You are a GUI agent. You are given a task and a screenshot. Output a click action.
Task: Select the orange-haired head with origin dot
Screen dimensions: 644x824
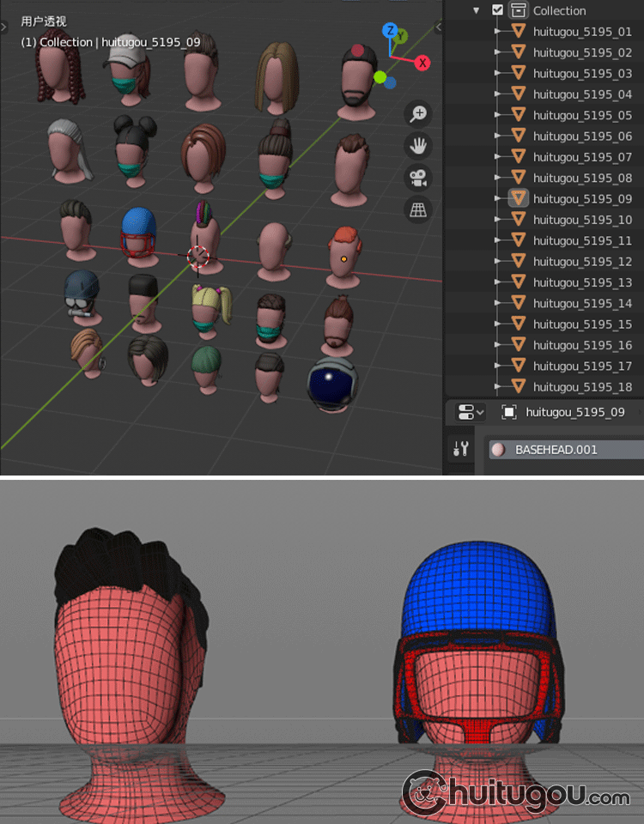click(343, 257)
